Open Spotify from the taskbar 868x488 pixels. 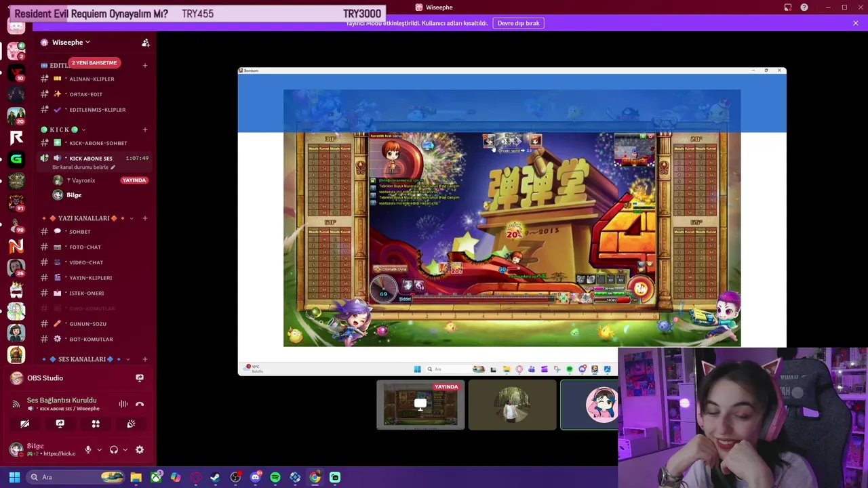coord(275,477)
